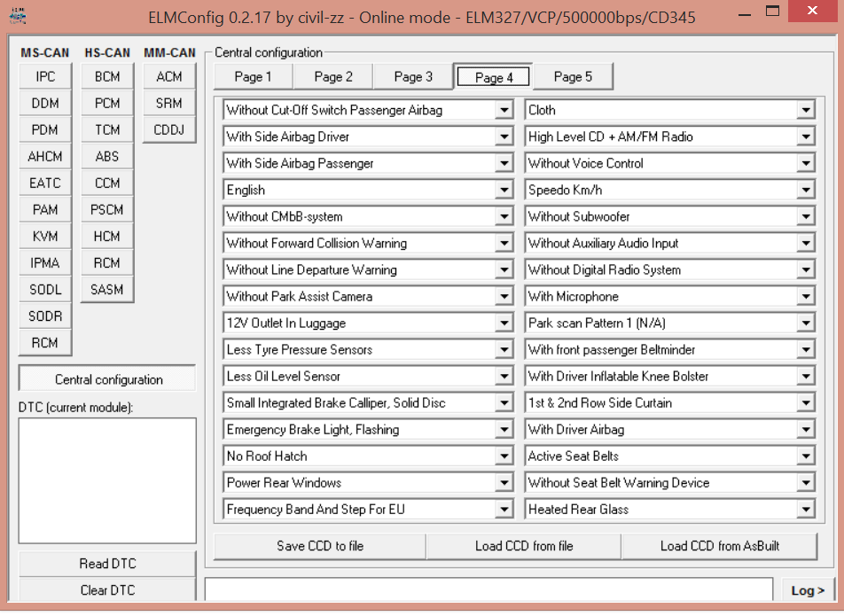Click the SASM module button

click(x=107, y=290)
